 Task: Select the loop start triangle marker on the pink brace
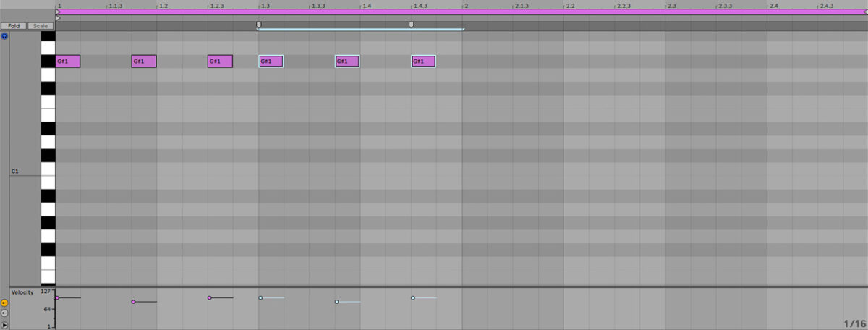(x=58, y=12)
